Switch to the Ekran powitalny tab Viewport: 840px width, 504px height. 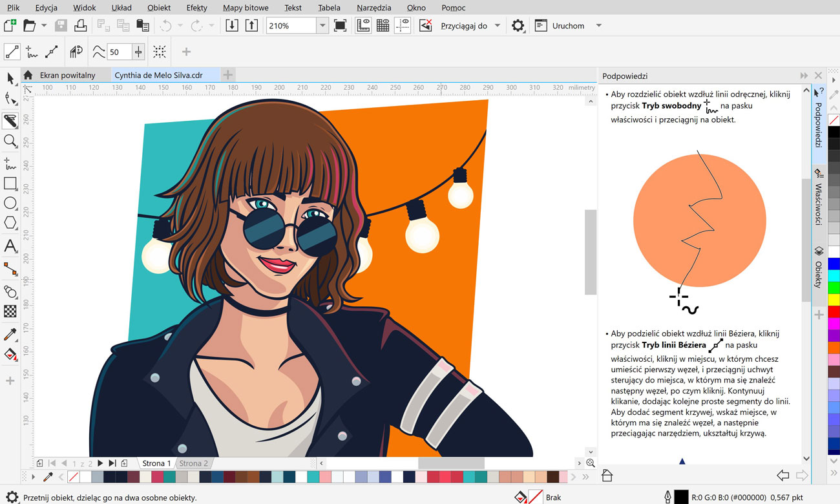67,75
